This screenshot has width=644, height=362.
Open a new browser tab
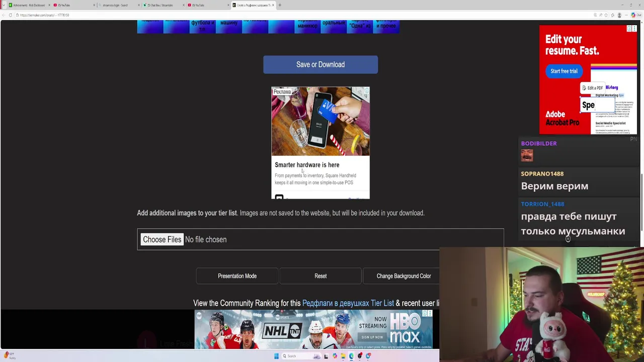coord(280,5)
